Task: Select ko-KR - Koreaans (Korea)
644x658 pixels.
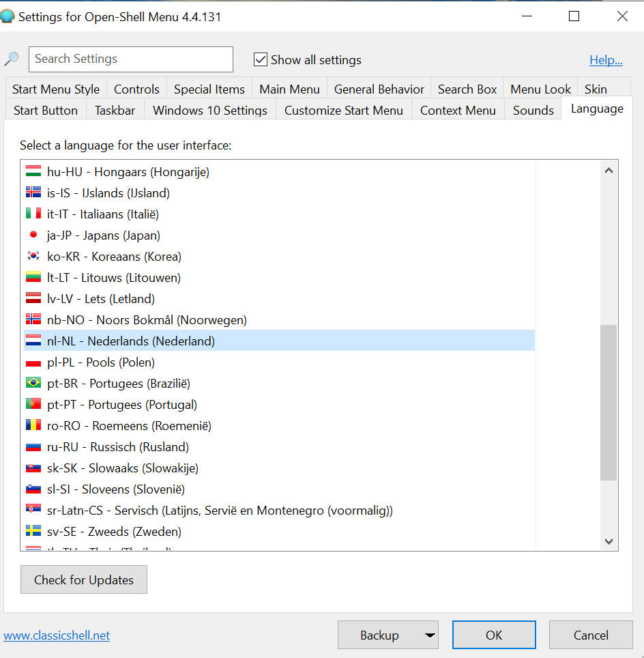Action: coord(280,256)
